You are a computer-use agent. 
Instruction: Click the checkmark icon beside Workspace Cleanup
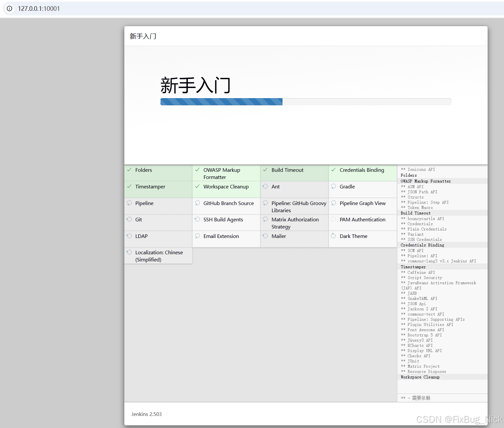[197, 186]
